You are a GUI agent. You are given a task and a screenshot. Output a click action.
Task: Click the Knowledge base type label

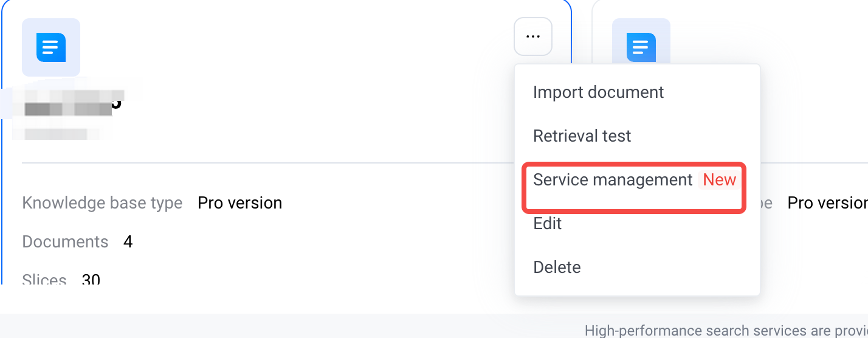coord(102,202)
